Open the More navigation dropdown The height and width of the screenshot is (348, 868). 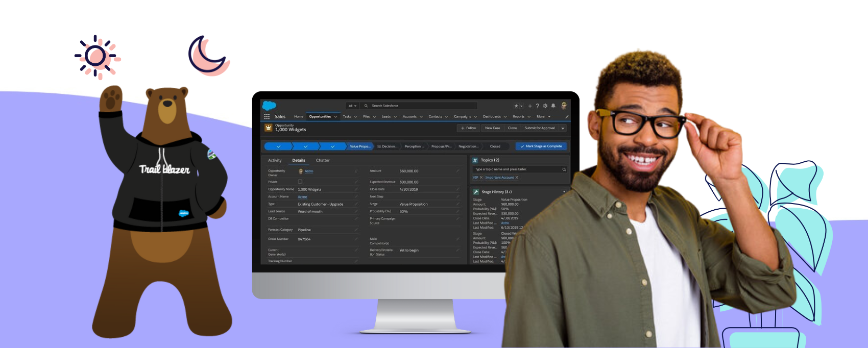coord(544,116)
